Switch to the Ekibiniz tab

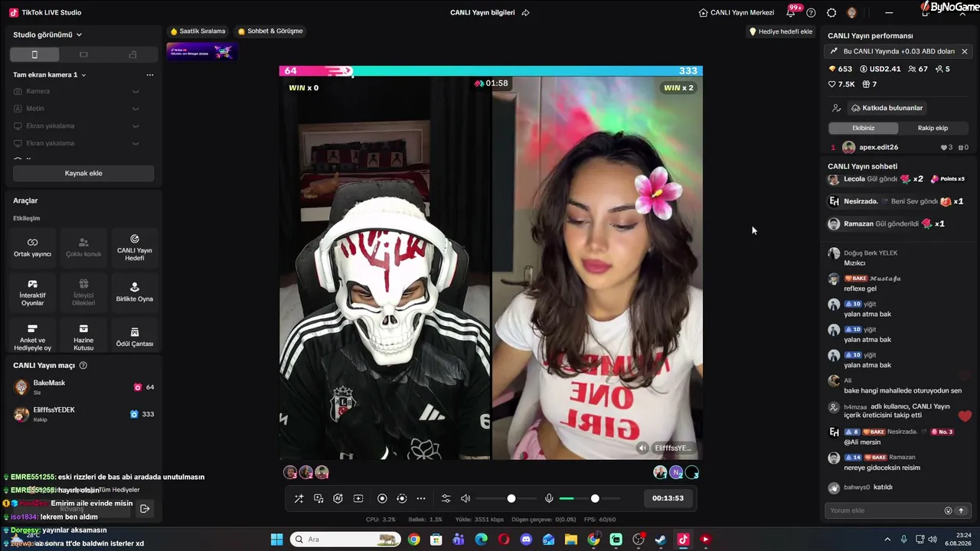(863, 128)
